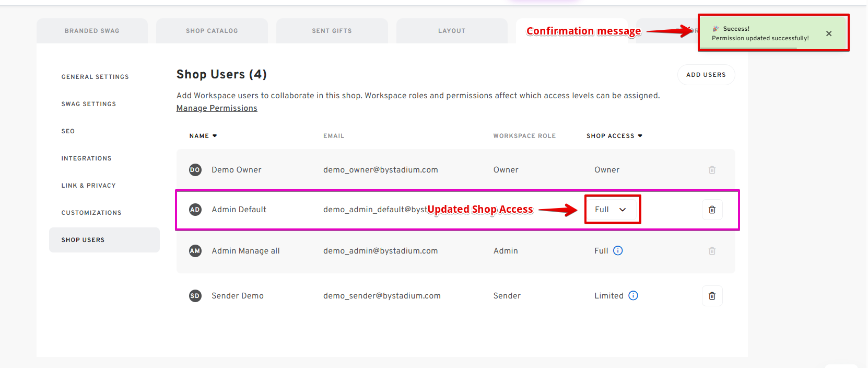Screen dimensions: 868x368
Task: Click the Add Users button
Action: pos(706,75)
